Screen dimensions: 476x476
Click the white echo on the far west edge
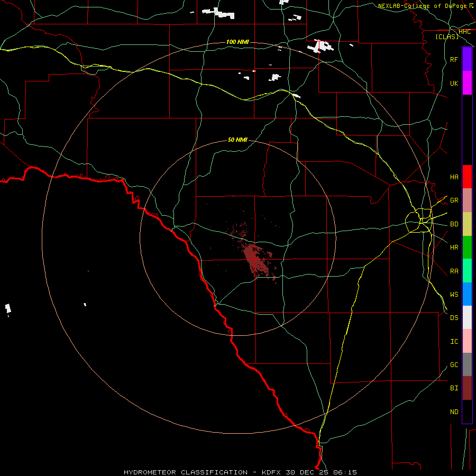coord(8,308)
